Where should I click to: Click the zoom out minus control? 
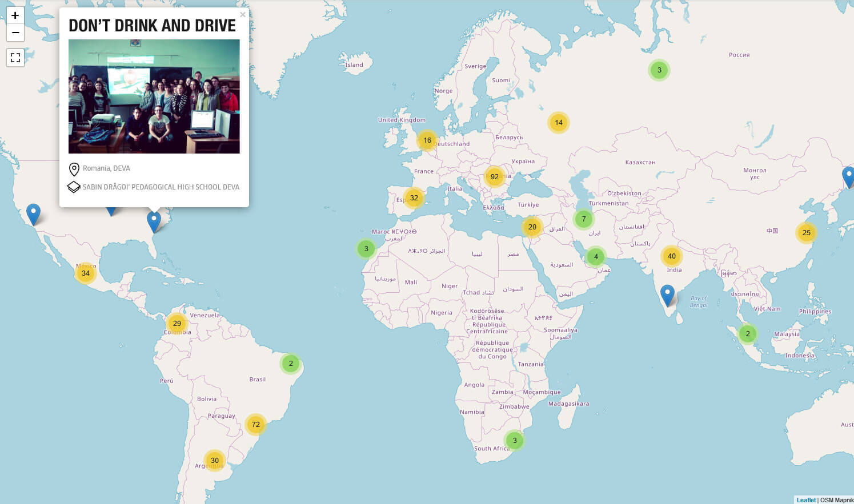click(15, 33)
